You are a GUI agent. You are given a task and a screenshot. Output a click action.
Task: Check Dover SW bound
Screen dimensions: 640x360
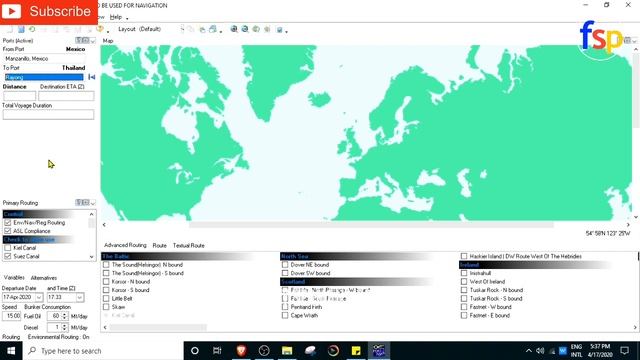[285, 273]
